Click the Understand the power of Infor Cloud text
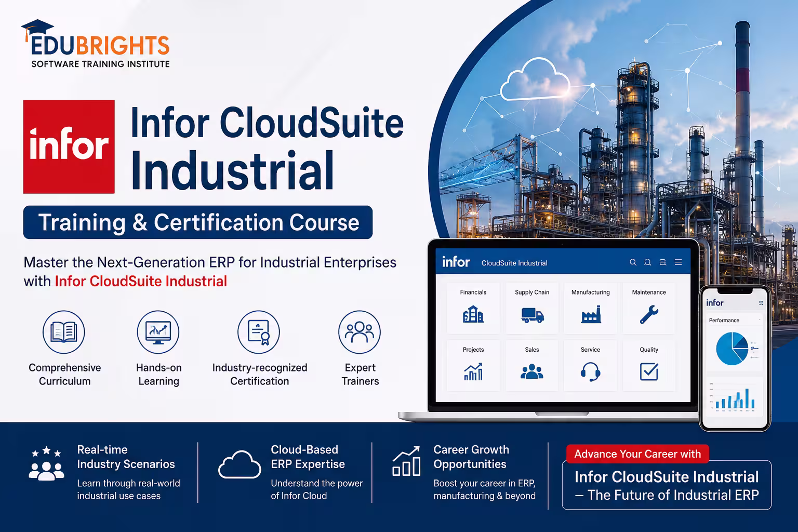The image size is (798, 532). [316, 489]
